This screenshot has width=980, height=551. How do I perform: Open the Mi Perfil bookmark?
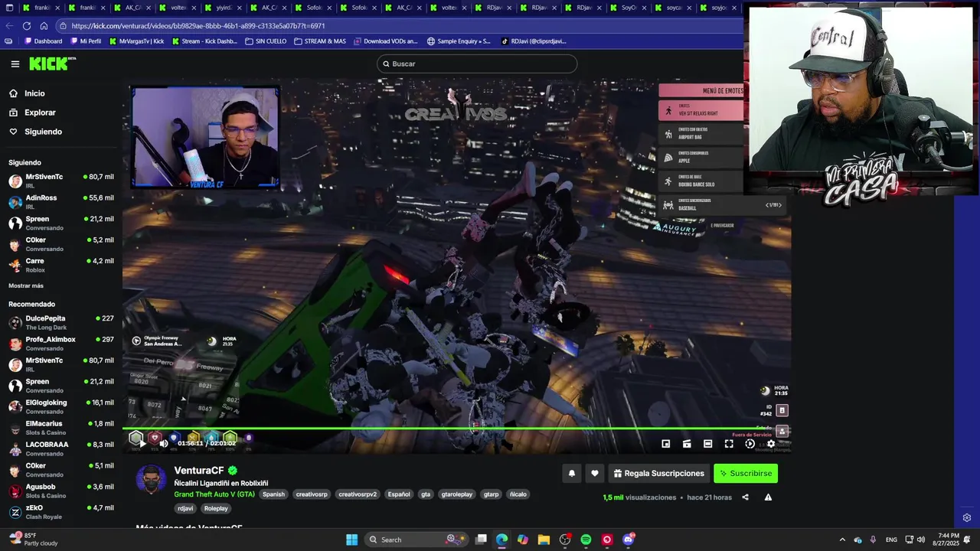tap(86, 41)
